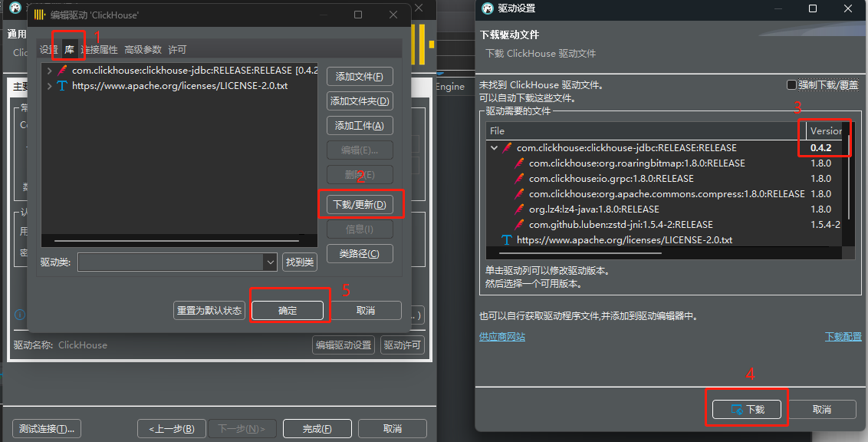
Task: Maximize the 驱动设置 window
Action: pyautogui.click(x=813, y=8)
